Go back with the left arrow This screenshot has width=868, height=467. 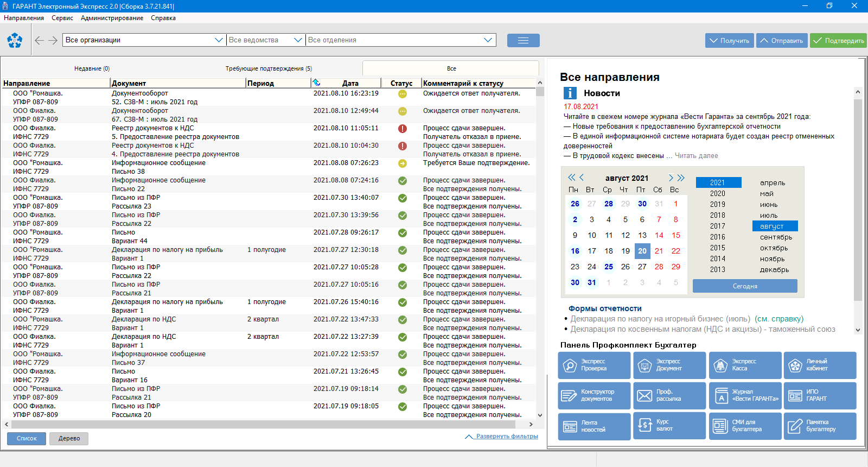pyautogui.click(x=39, y=40)
